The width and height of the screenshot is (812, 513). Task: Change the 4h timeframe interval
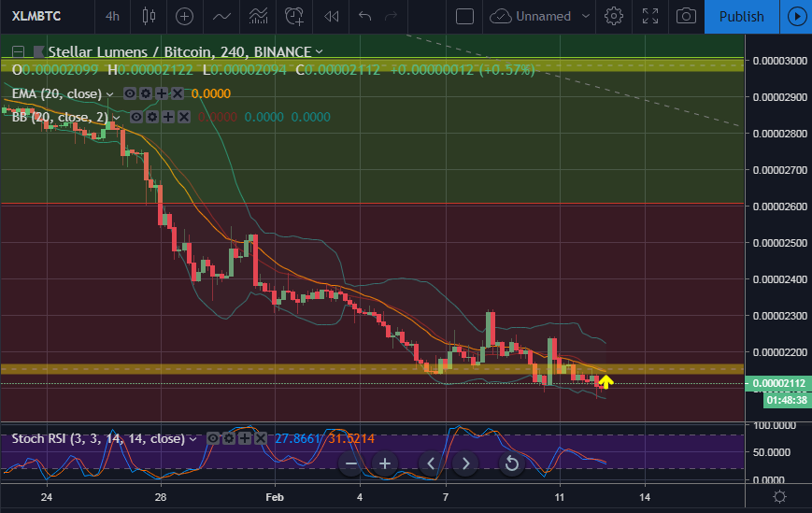112,16
